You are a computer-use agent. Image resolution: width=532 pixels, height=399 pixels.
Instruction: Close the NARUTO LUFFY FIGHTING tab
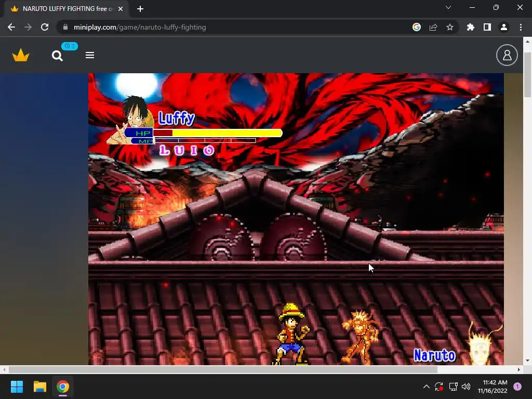click(121, 9)
